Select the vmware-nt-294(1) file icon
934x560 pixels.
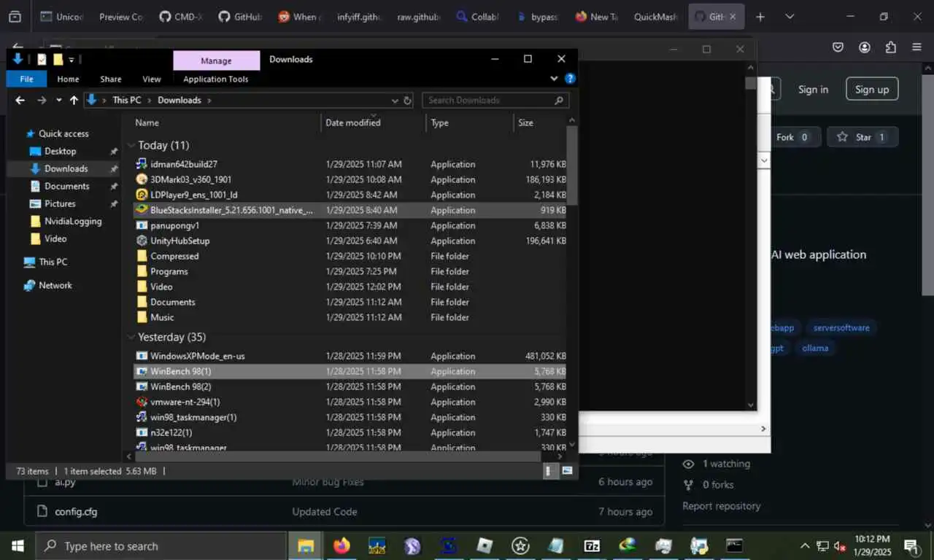[x=142, y=402]
